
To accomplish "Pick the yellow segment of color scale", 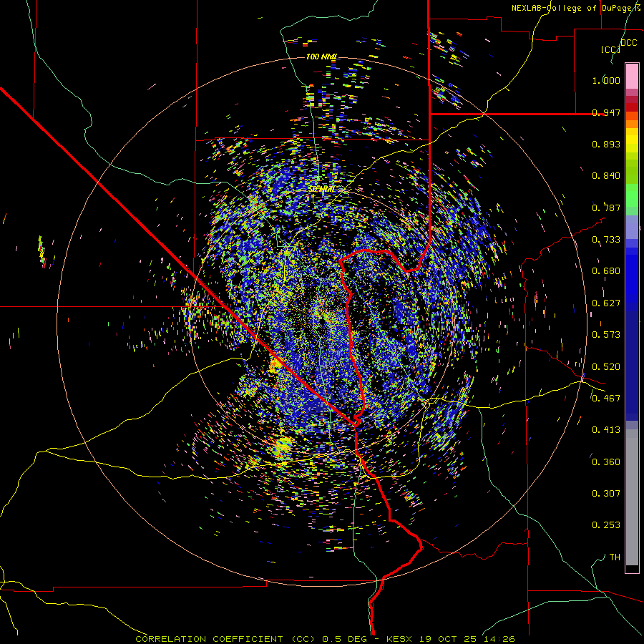I will click(632, 140).
